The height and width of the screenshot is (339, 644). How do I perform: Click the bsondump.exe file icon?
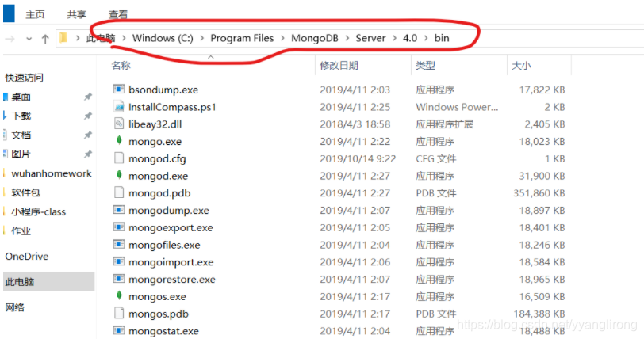119,89
